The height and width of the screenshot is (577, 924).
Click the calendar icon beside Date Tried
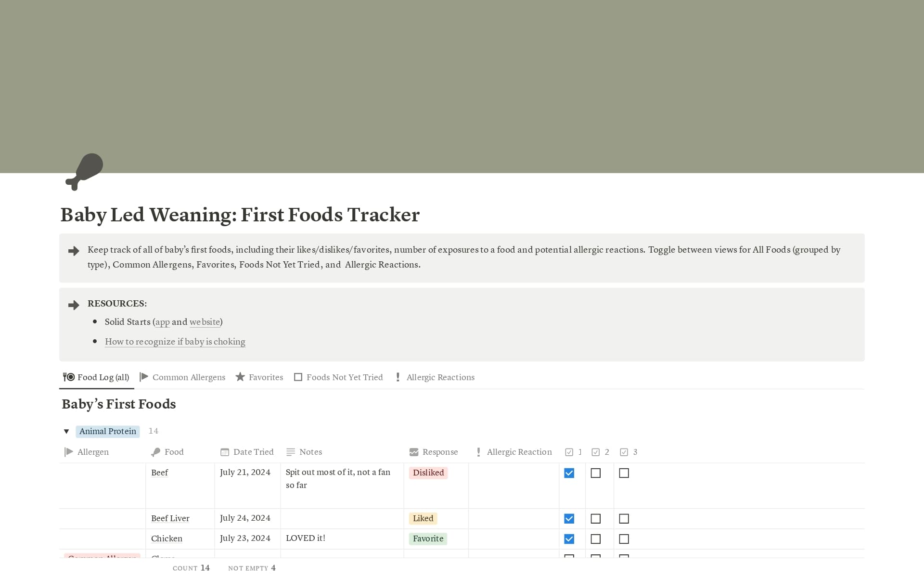pos(224,452)
